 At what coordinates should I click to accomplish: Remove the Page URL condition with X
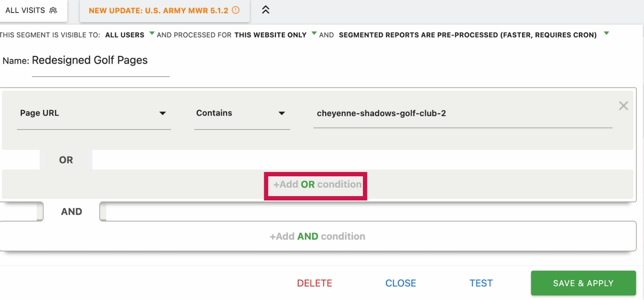[x=623, y=106]
